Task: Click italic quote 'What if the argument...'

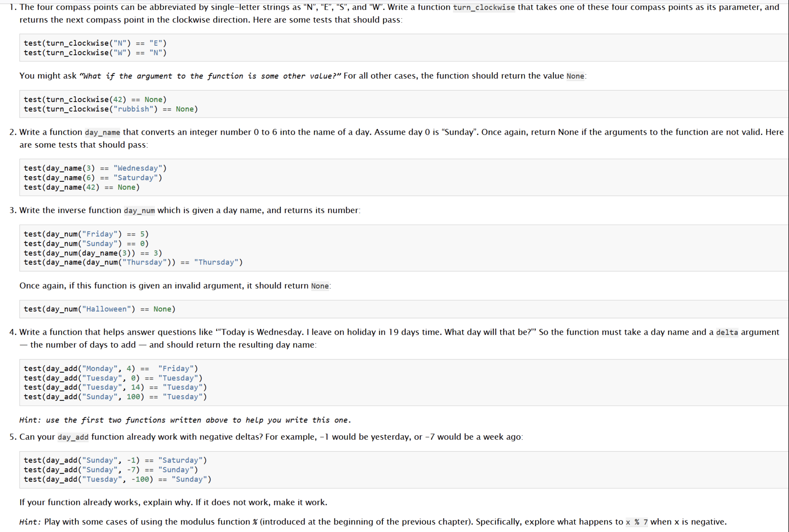Action: click(210, 76)
